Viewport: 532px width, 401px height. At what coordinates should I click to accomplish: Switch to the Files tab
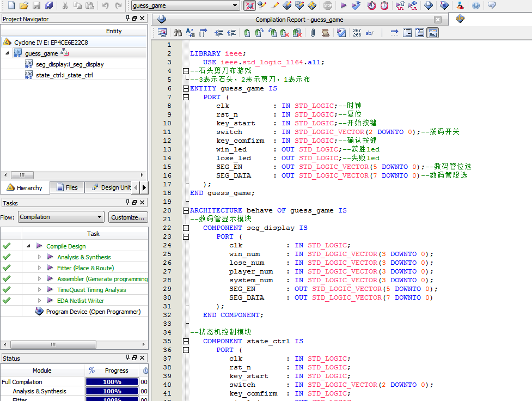(67, 187)
